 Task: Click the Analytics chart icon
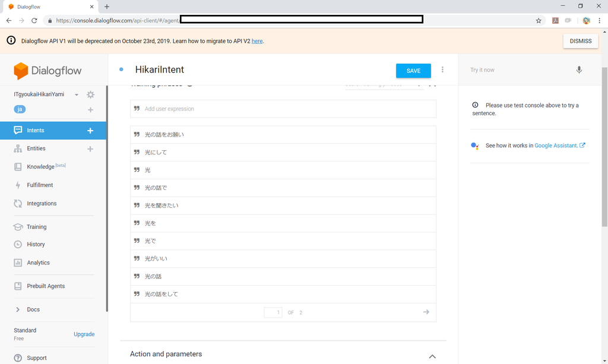pos(18,263)
